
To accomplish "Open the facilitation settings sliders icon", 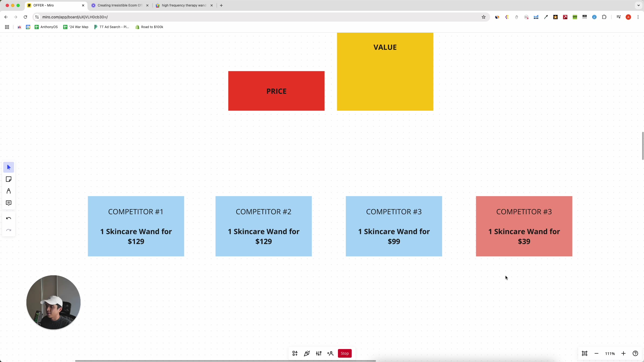I will point(319,353).
